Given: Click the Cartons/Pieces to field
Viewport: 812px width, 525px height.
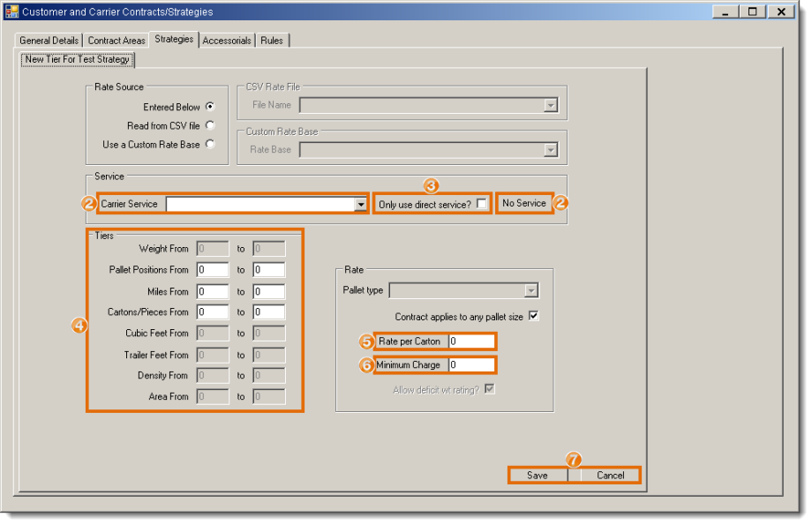Looking at the screenshot, I should [x=269, y=312].
